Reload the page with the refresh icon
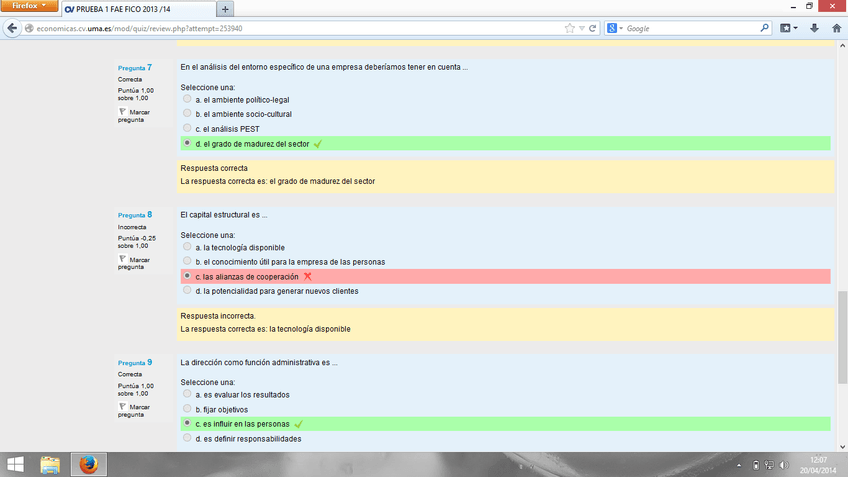The width and height of the screenshot is (848, 477). pyautogui.click(x=593, y=28)
